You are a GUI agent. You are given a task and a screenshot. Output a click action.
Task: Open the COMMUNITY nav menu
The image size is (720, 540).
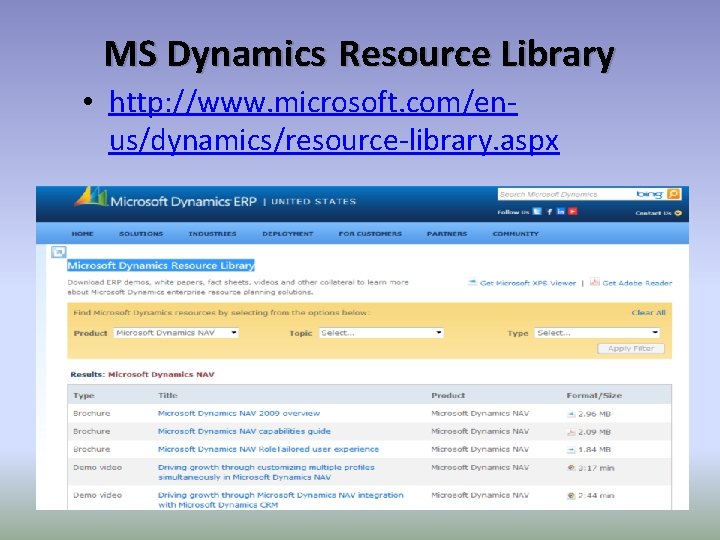coord(516,234)
